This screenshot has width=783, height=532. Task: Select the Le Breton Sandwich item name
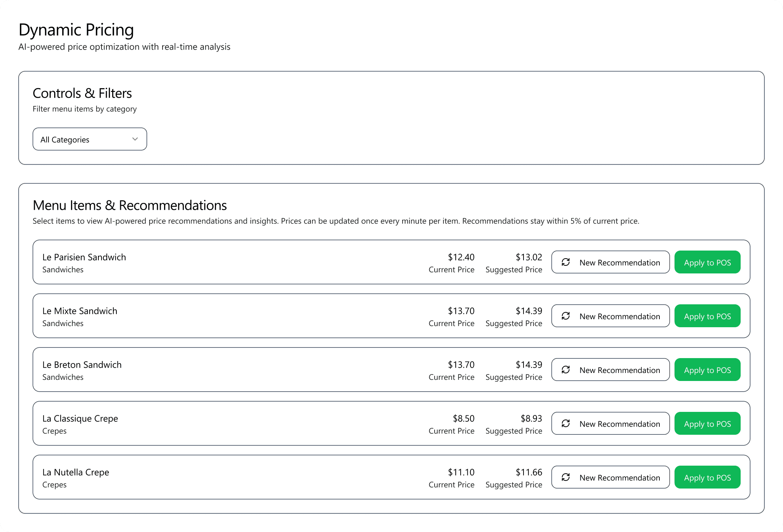pyautogui.click(x=82, y=365)
